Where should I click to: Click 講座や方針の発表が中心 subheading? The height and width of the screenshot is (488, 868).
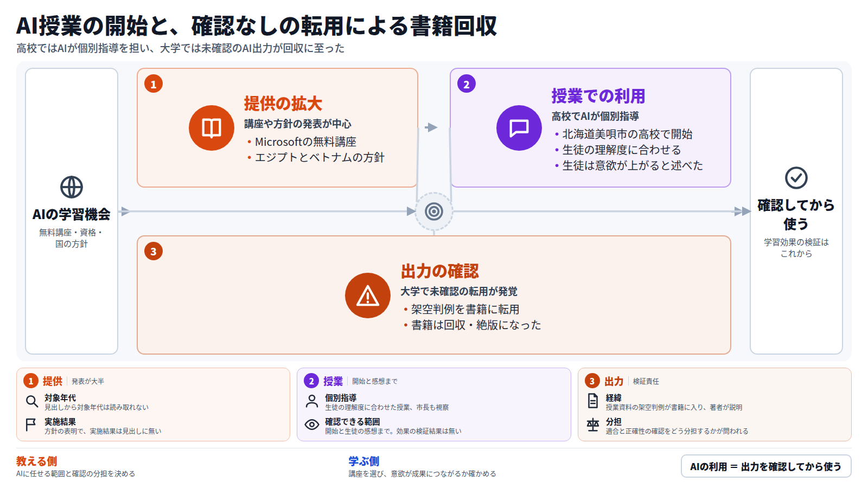[297, 124]
